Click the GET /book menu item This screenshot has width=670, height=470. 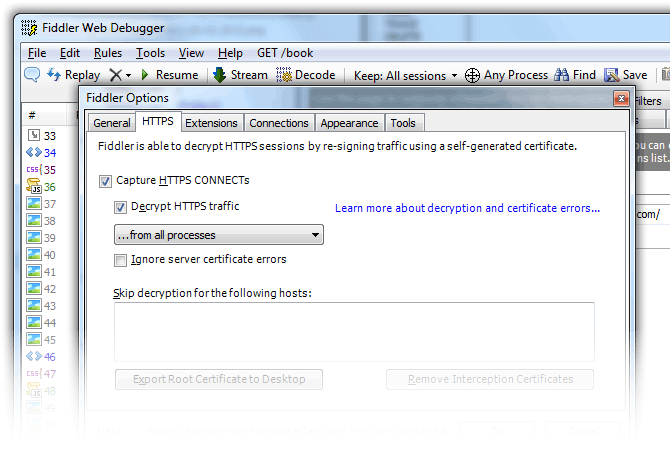click(x=285, y=53)
